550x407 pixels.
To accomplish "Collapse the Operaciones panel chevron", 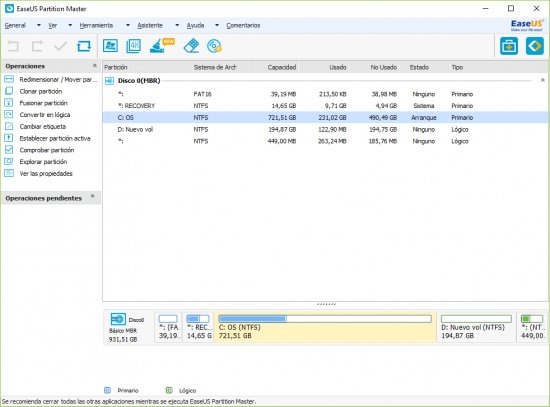I will click(95, 66).
